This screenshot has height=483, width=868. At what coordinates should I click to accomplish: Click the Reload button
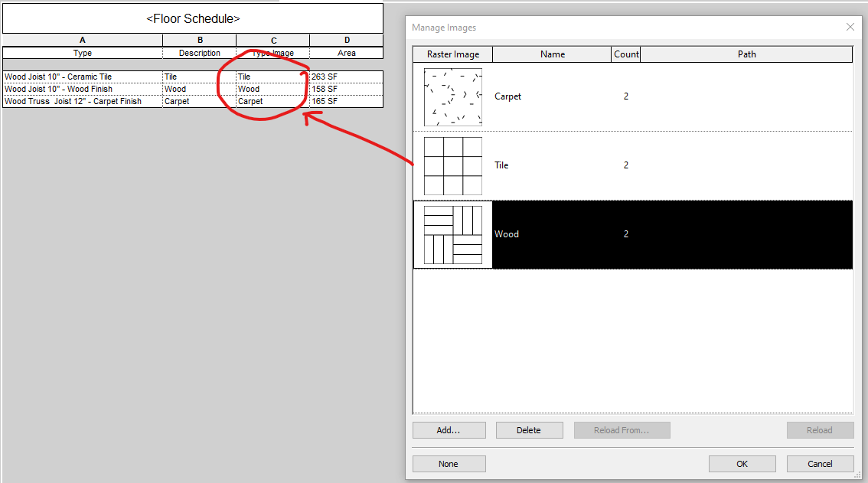(820, 429)
